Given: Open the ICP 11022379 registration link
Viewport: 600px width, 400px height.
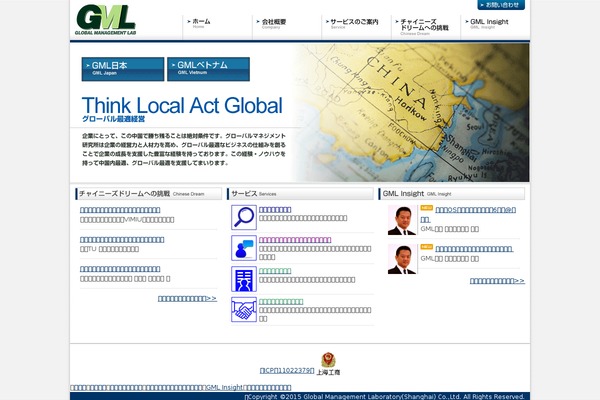Looking at the screenshot, I should pos(287,371).
